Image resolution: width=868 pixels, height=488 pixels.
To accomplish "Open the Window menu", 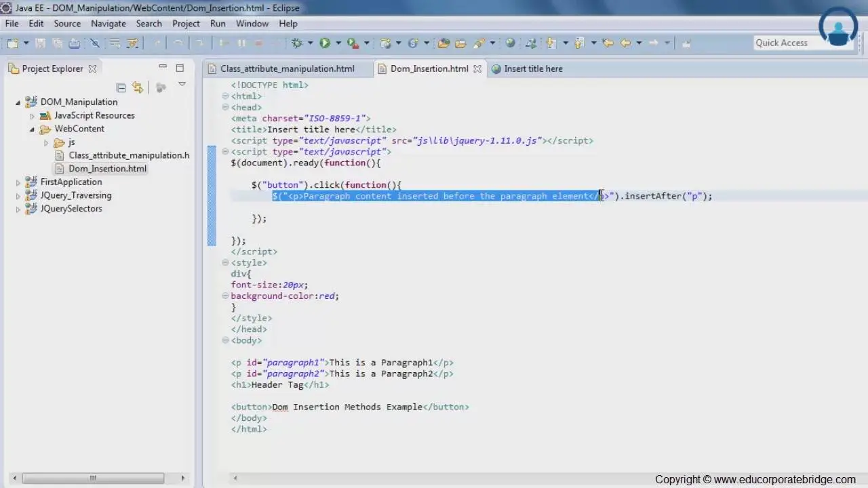I will (x=252, y=23).
